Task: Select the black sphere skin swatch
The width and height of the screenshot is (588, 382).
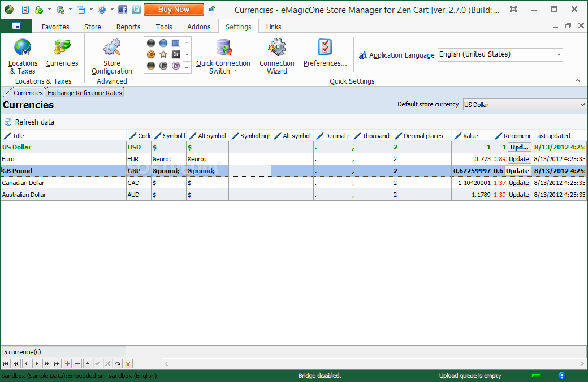Action: (x=151, y=43)
